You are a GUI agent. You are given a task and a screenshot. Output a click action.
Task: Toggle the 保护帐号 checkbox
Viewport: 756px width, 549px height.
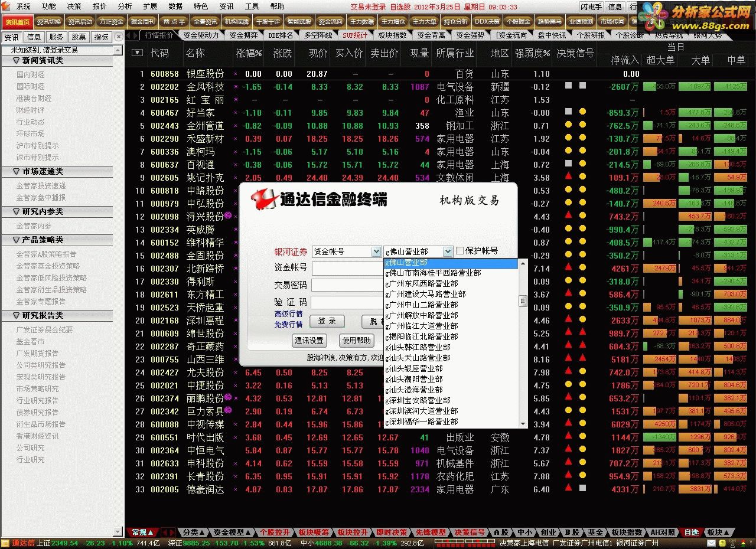point(460,251)
